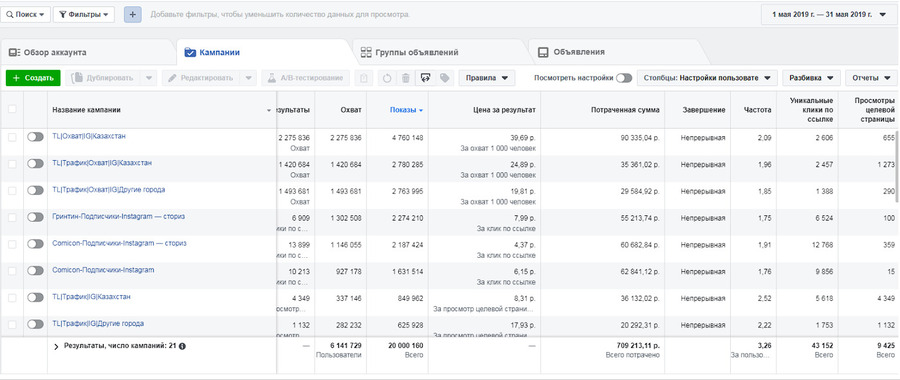This screenshot has height=380, width=900.
Task: Toggle campaign switch for TL|Охват|IG|Казахстан
Action: (x=35, y=137)
